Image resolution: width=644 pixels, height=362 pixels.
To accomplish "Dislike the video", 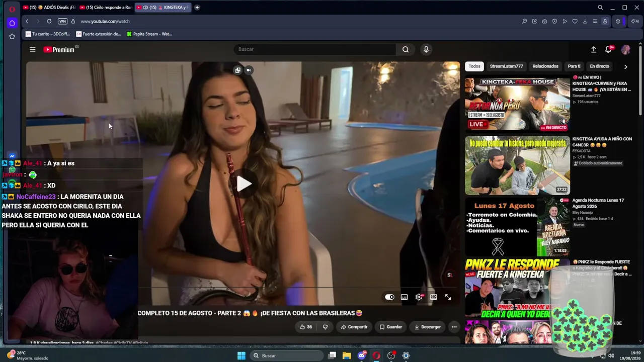I will 325,327.
